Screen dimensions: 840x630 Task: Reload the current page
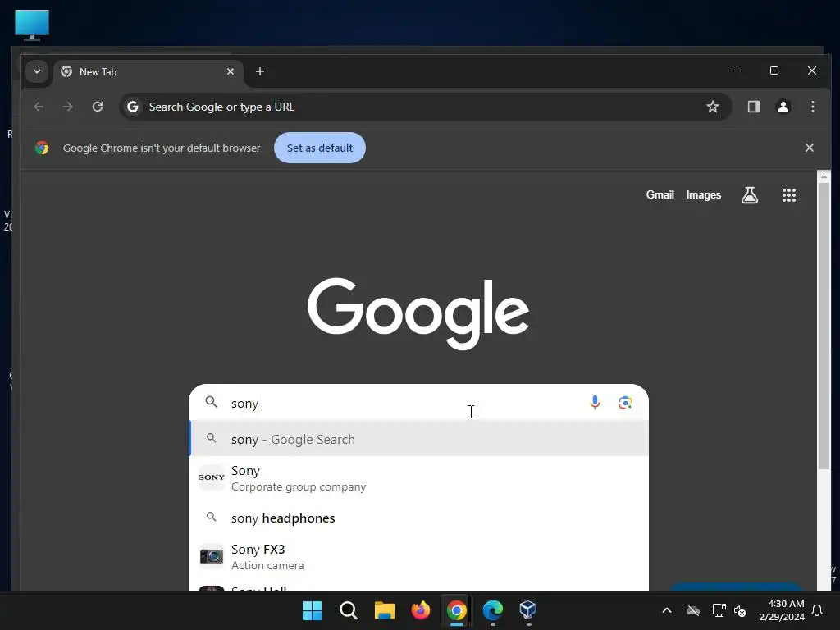click(x=98, y=107)
